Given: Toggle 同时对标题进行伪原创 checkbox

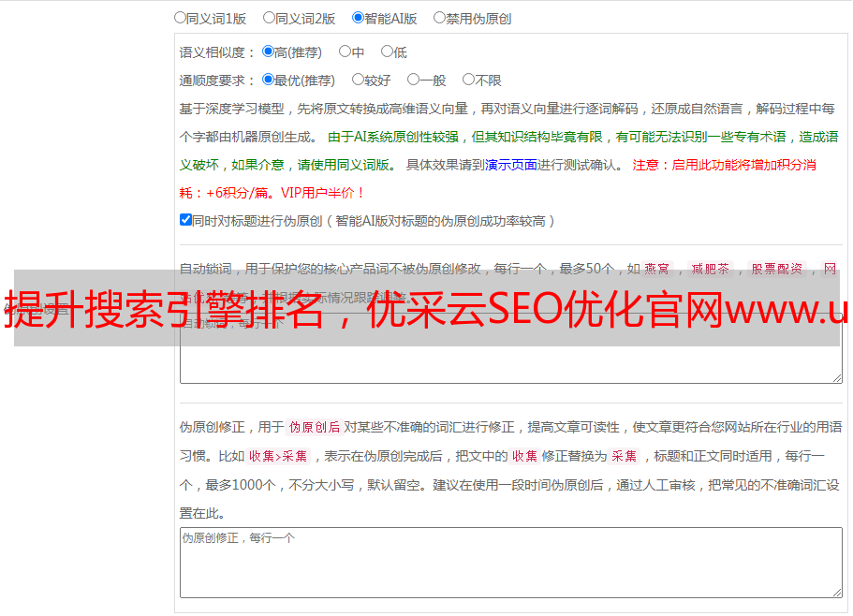Looking at the screenshot, I should [x=185, y=220].
